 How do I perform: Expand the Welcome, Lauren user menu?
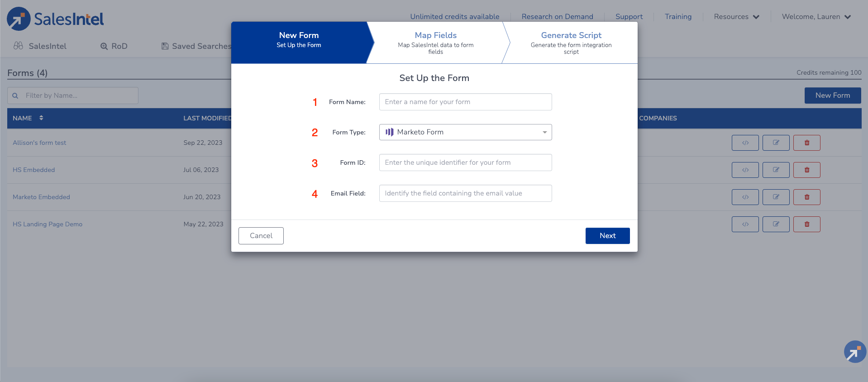816,17
